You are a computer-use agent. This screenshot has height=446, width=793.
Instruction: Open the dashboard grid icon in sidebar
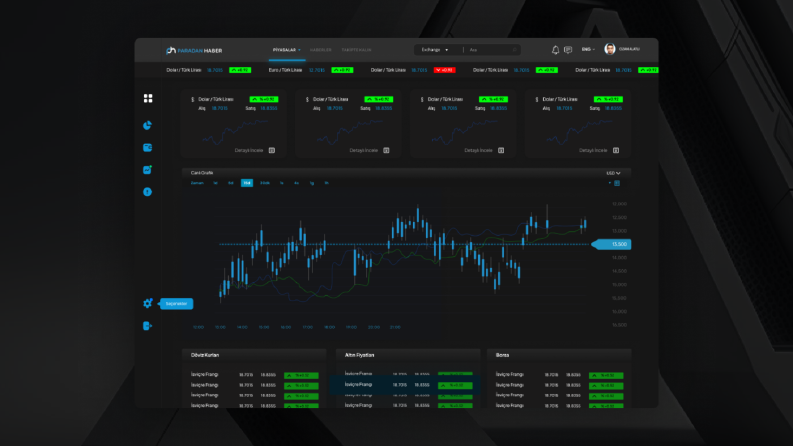tap(148, 98)
